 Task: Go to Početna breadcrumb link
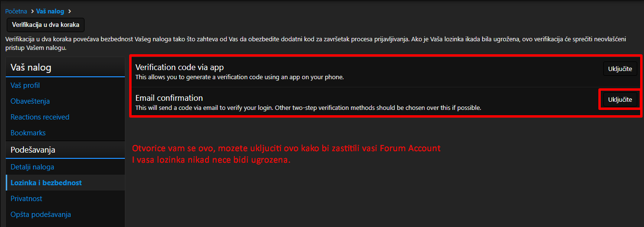pos(16,11)
